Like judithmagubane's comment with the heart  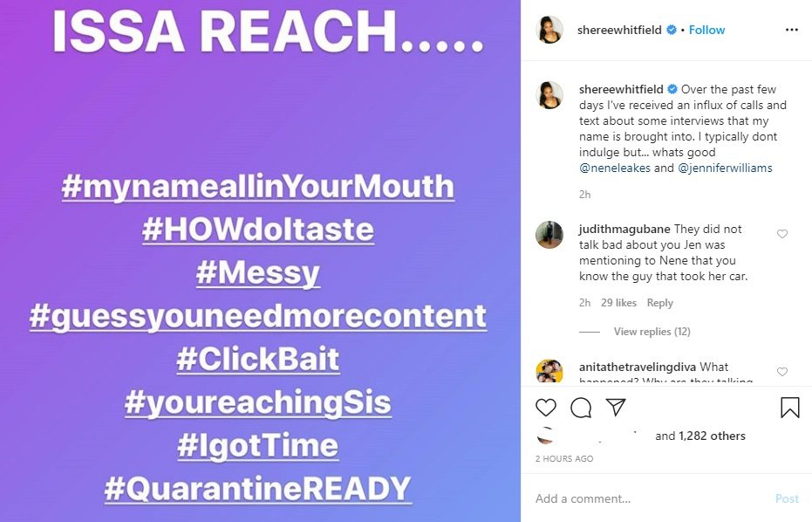point(782,234)
